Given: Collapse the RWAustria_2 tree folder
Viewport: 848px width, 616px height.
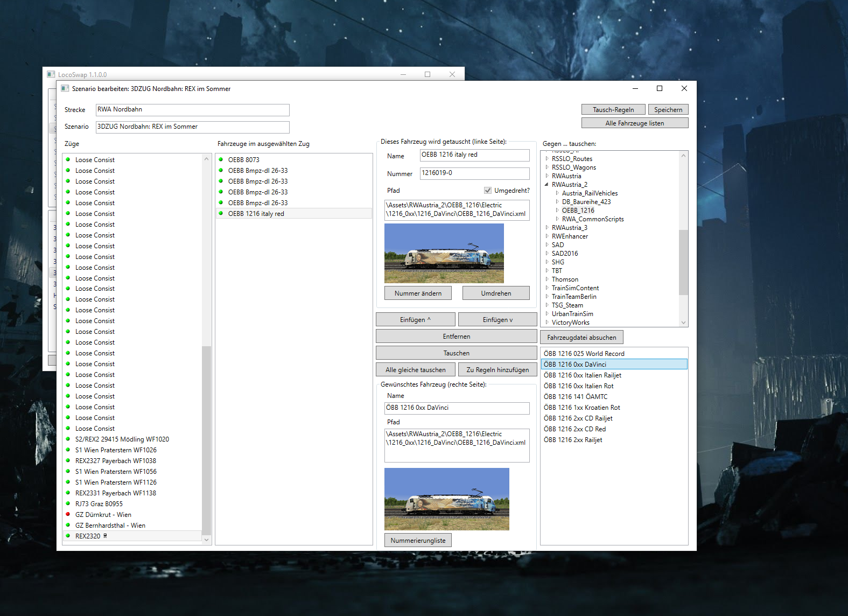Looking at the screenshot, I should pos(547,184).
